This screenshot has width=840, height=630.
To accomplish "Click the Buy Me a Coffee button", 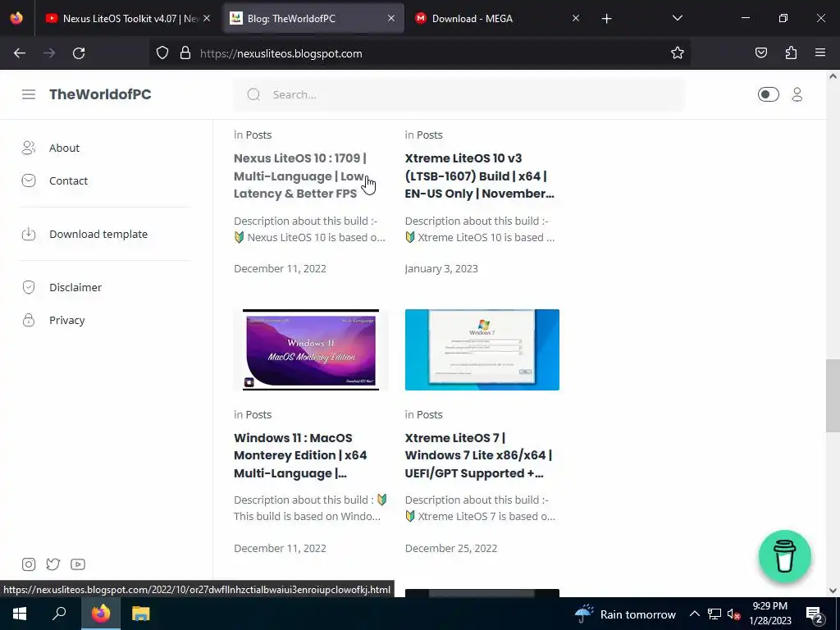I will 785,556.
